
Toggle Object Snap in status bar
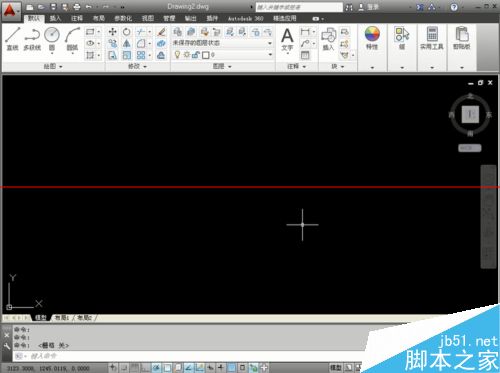click(x=167, y=368)
